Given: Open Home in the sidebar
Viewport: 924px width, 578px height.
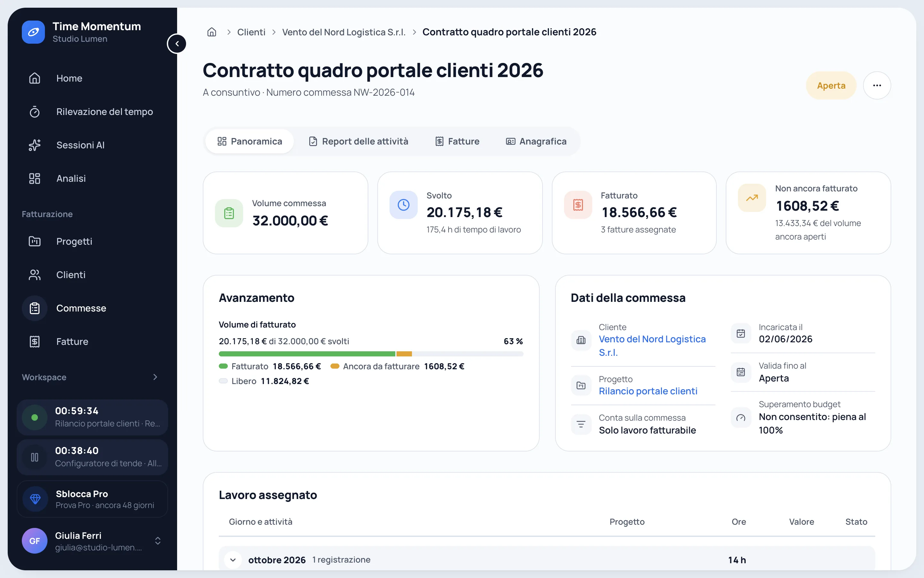Looking at the screenshot, I should [92, 78].
